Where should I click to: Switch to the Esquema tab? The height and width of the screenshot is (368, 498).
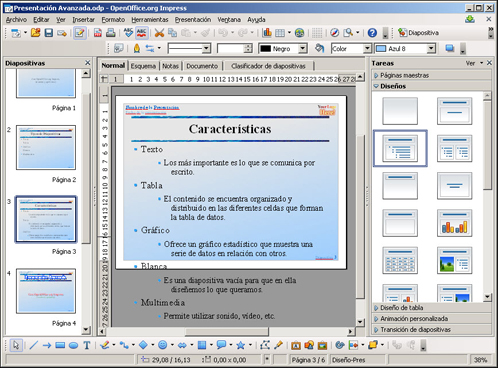point(143,66)
